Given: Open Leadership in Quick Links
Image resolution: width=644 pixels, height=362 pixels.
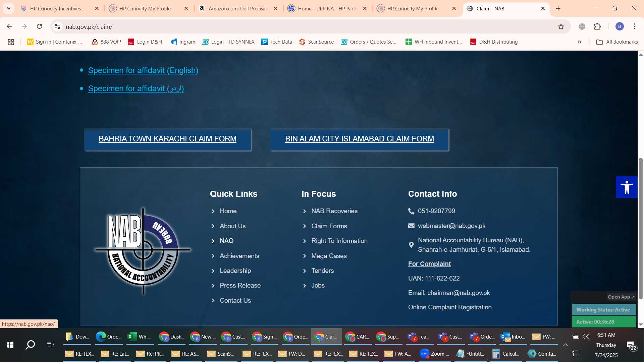Looking at the screenshot, I should point(235,270).
